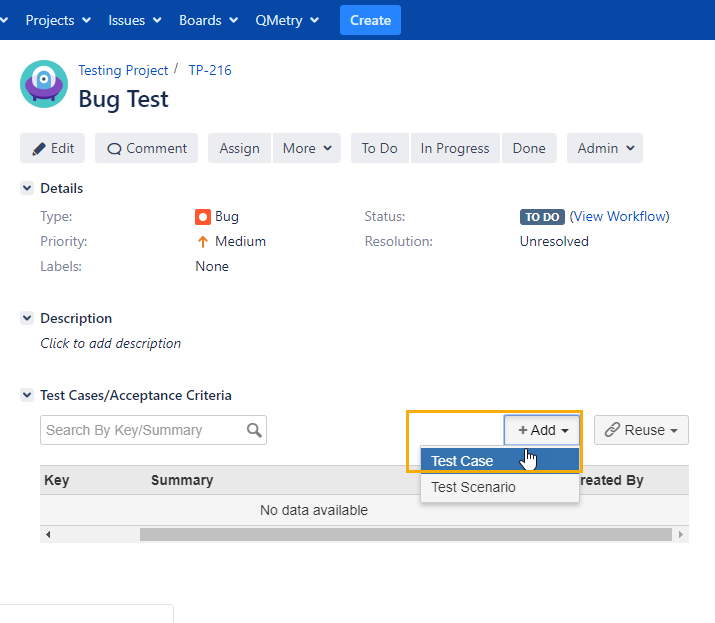Click the Bug Test issue title
Image resolution: width=715 pixels, height=623 pixels.
point(124,99)
